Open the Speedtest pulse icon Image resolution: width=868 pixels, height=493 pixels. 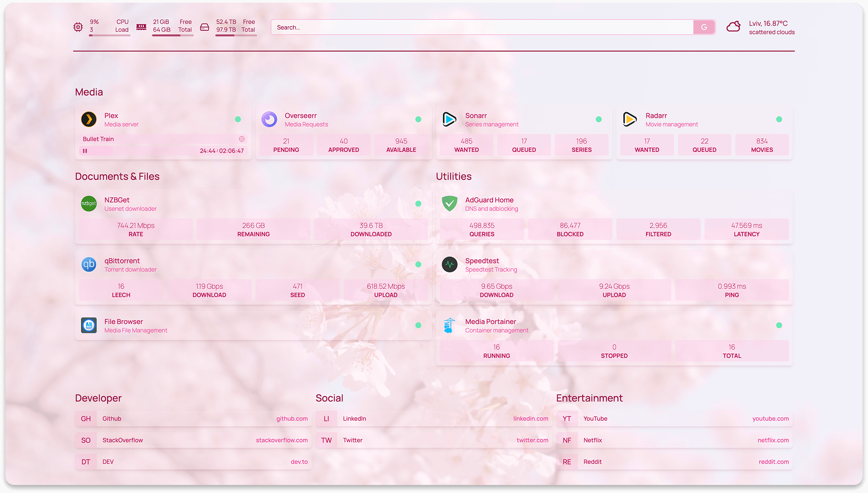(449, 264)
